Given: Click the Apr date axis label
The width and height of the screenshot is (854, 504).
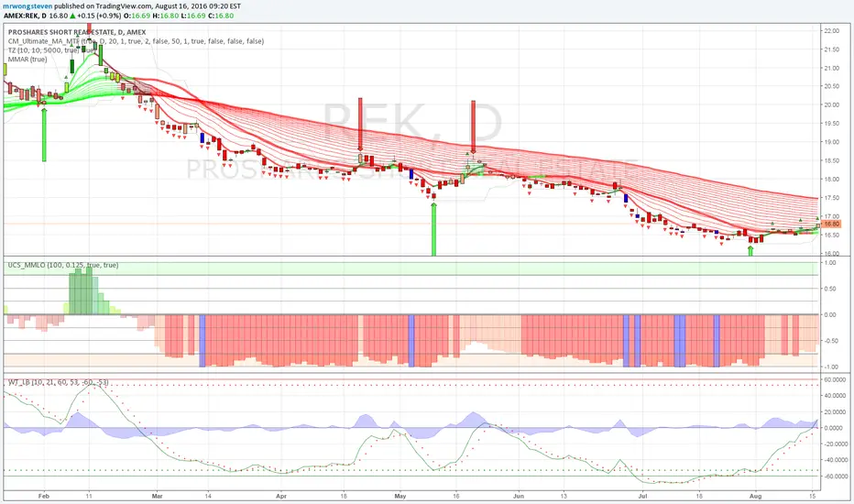Looking at the screenshot, I should (x=281, y=497).
